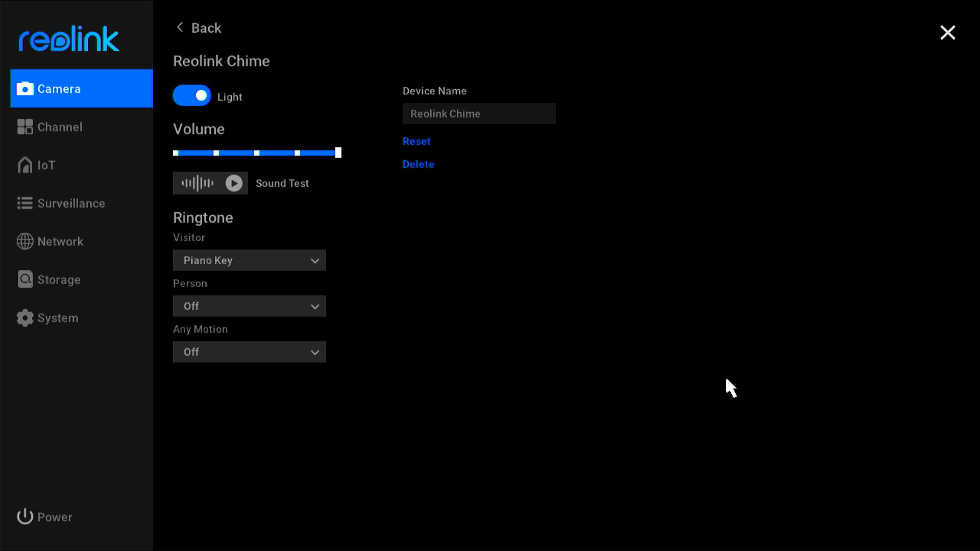
Task: Click the Volume heading
Action: tap(199, 129)
